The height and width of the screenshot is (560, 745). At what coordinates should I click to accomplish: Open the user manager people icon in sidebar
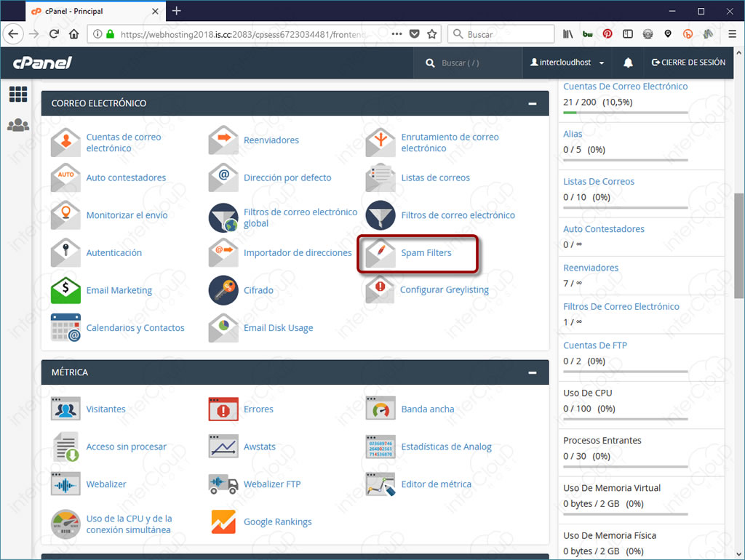pyautogui.click(x=18, y=125)
